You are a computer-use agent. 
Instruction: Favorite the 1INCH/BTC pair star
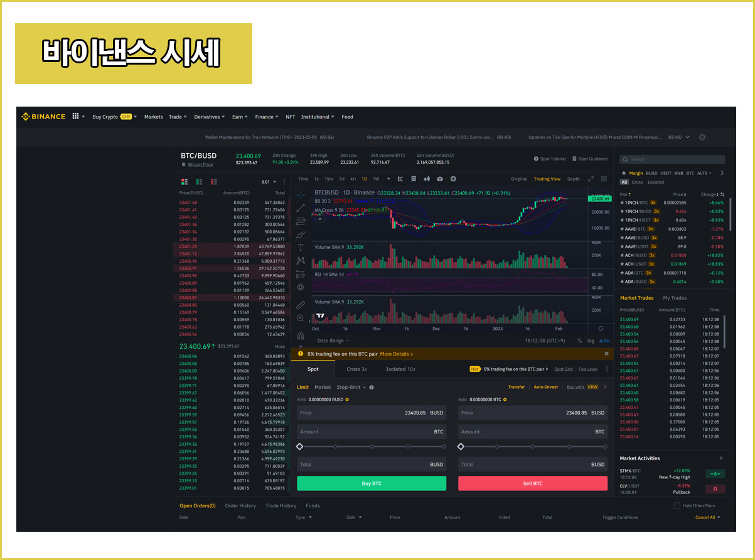pos(622,203)
